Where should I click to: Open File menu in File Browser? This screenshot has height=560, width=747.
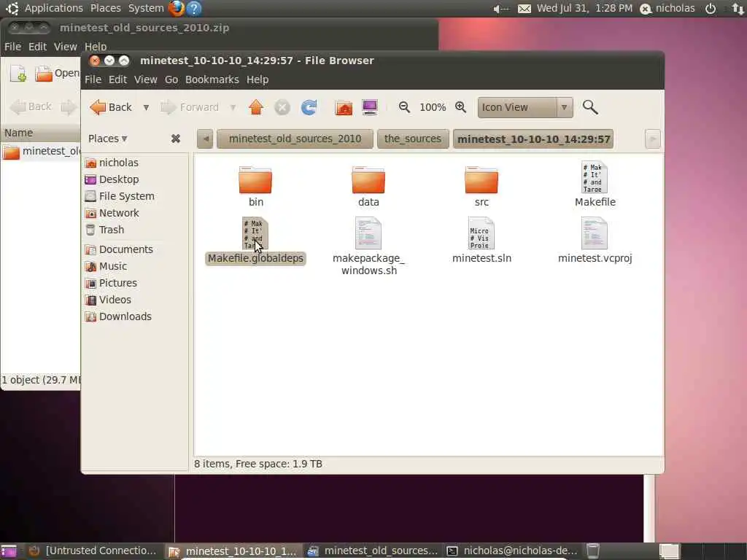[x=93, y=79]
